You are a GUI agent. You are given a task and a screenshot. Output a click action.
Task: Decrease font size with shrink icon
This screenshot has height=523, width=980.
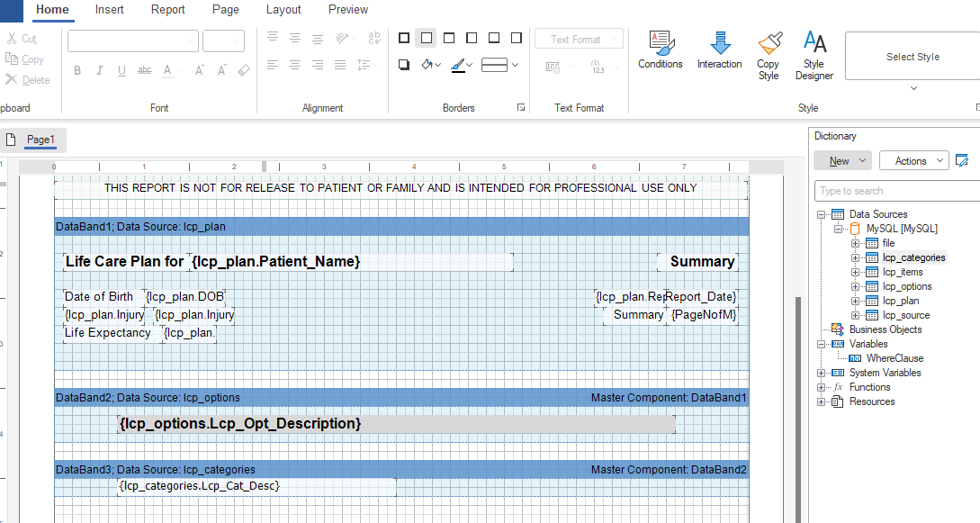click(x=222, y=70)
